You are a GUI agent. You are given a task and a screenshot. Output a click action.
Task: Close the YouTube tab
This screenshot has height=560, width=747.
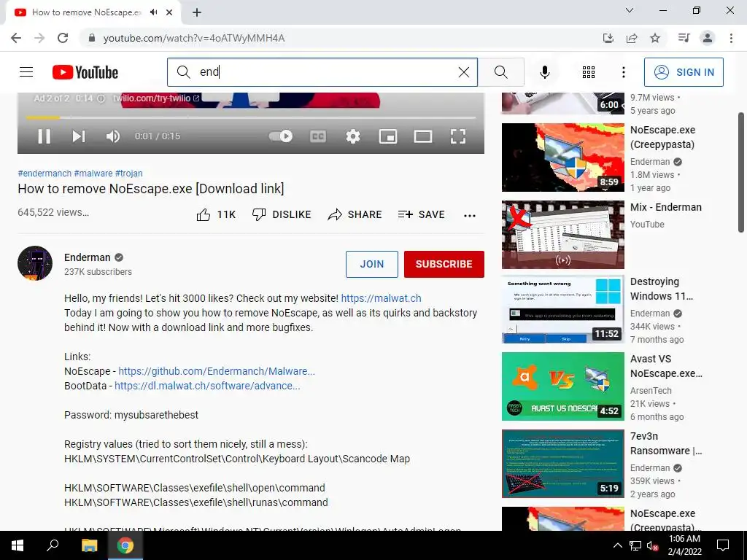tap(169, 12)
